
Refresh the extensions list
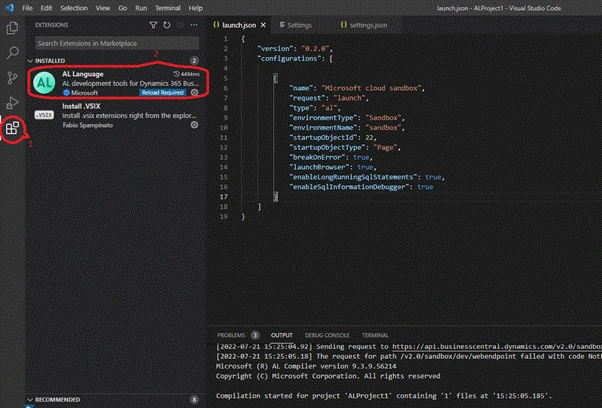[167, 25]
